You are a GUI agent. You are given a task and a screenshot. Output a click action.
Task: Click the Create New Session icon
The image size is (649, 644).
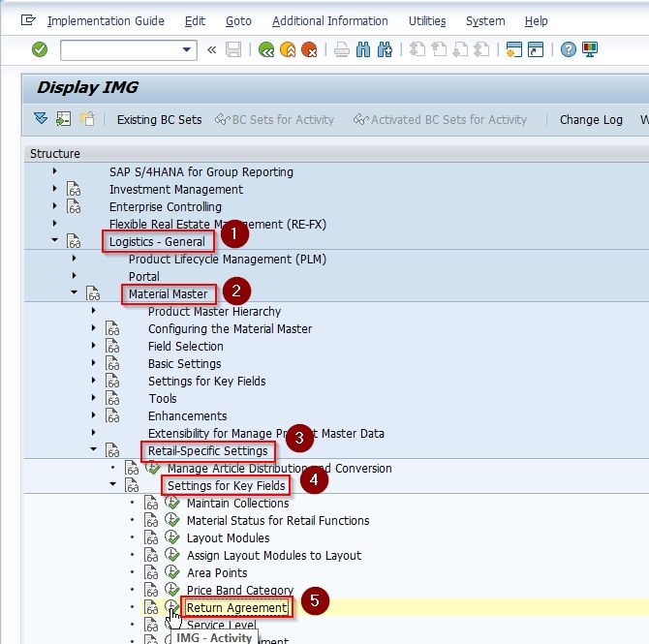pyautogui.click(x=514, y=49)
